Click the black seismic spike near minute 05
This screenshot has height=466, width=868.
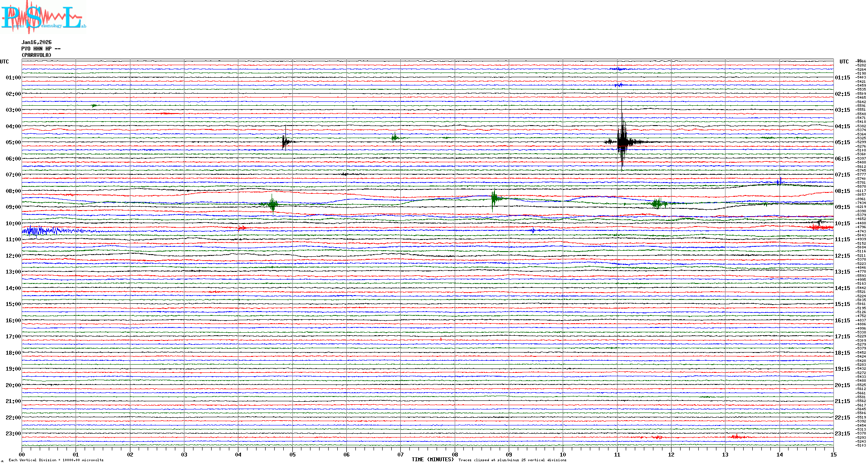(x=284, y=142)
